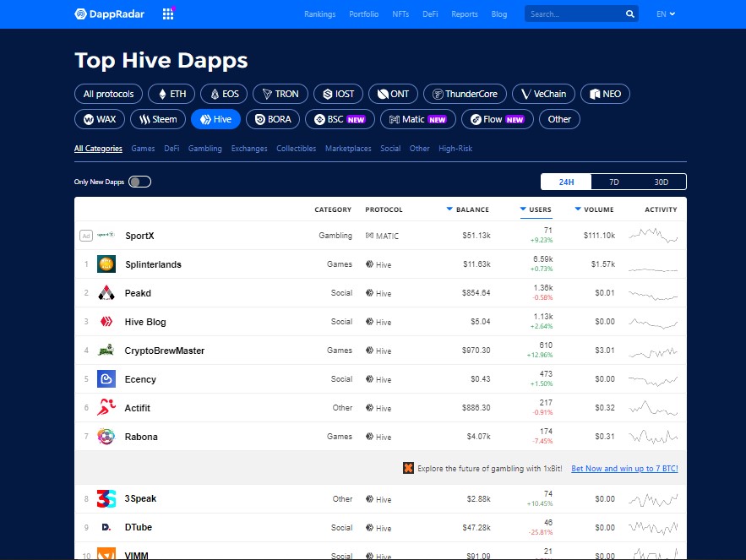The width and height of the screenshot is (746, 560).
Task: Open the EN language dropdown
Action: 666,14
